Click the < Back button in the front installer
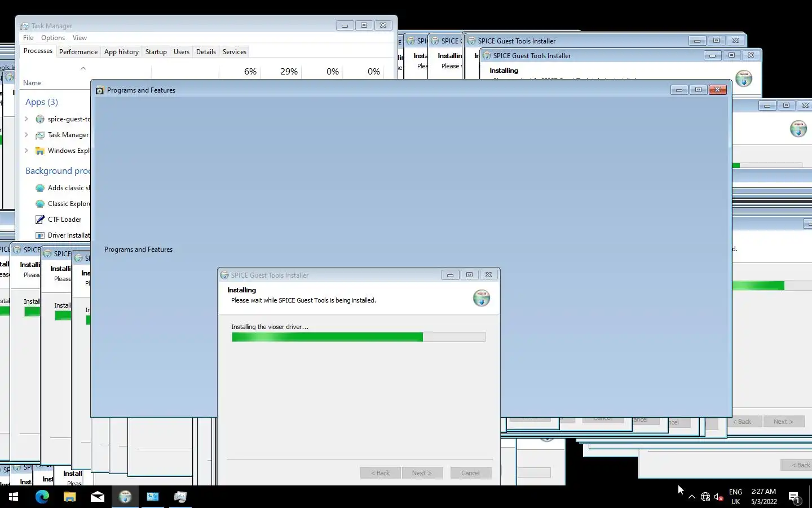The height and width of the screenshot is (508, 812). (x=380, y=473)
